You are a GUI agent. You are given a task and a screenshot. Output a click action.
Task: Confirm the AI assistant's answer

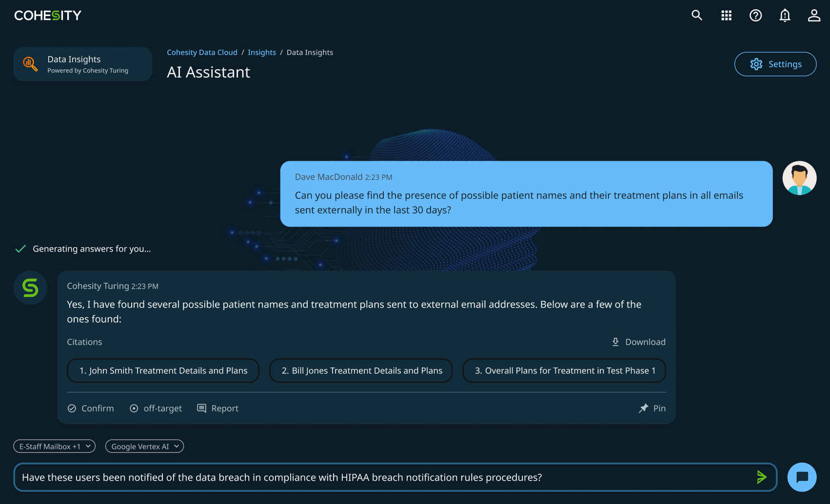(91, 408)
